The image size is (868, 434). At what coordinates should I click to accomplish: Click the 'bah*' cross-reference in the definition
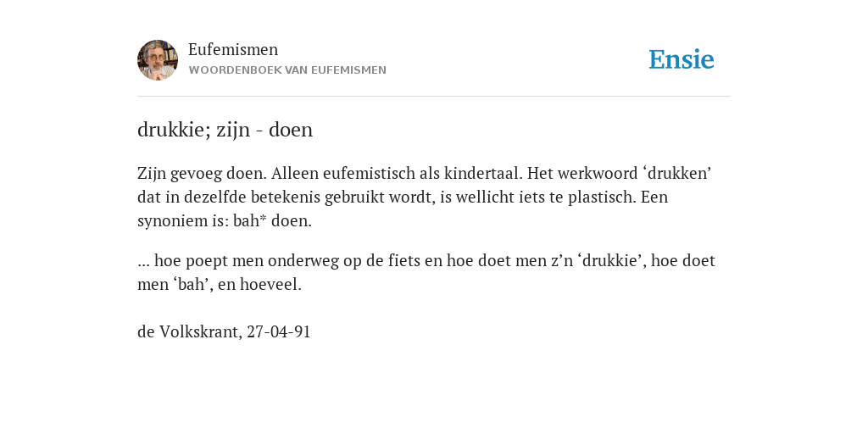pos(250,221)
